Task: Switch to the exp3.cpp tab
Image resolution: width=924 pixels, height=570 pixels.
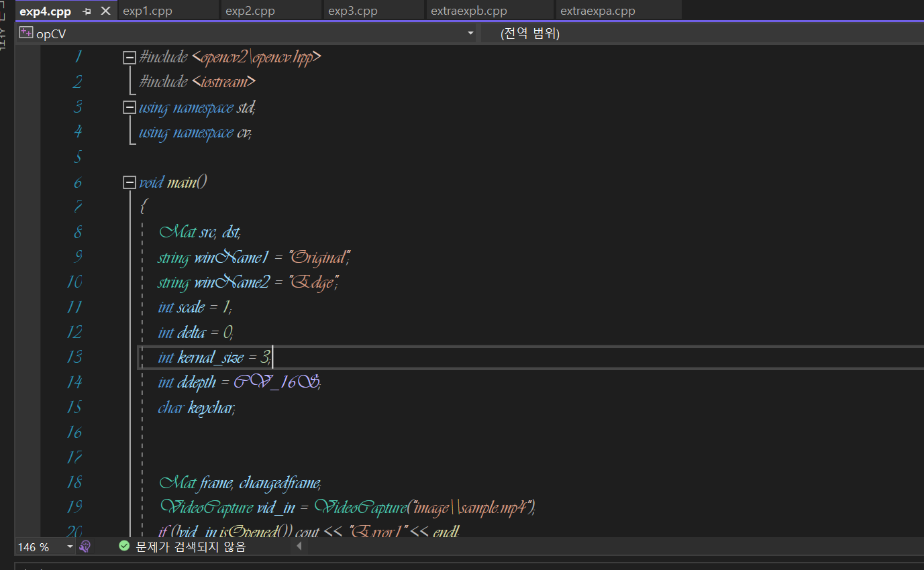Action: click(352, 11)
